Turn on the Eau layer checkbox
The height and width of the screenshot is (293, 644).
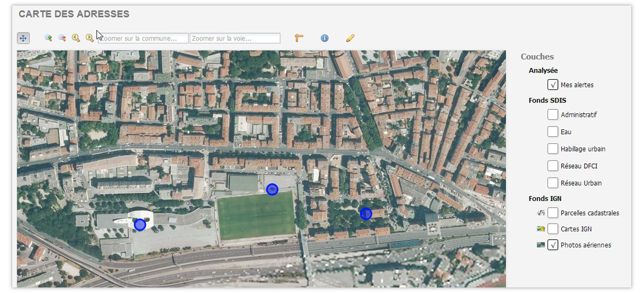point(552,132)
